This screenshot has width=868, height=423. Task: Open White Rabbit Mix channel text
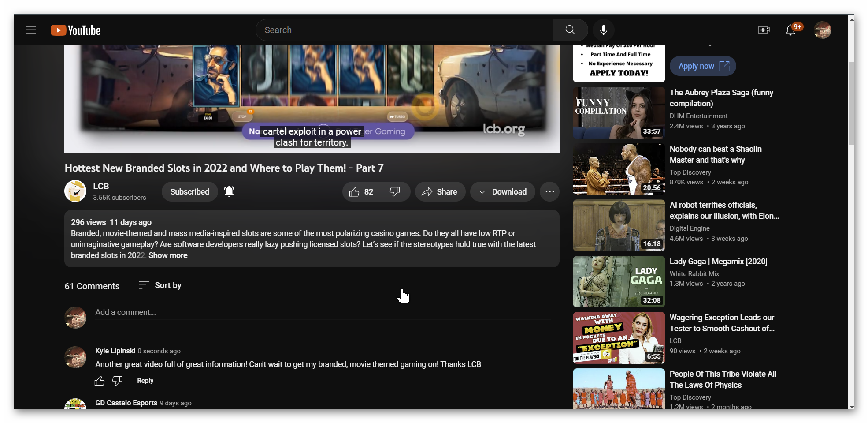(x=694, y=274)
